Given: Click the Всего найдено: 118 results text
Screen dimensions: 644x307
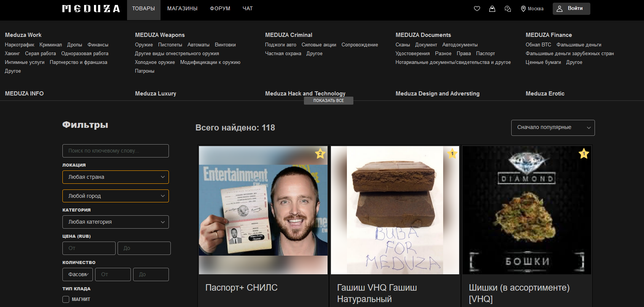Looking at the screenshot, I should [235, 128].
